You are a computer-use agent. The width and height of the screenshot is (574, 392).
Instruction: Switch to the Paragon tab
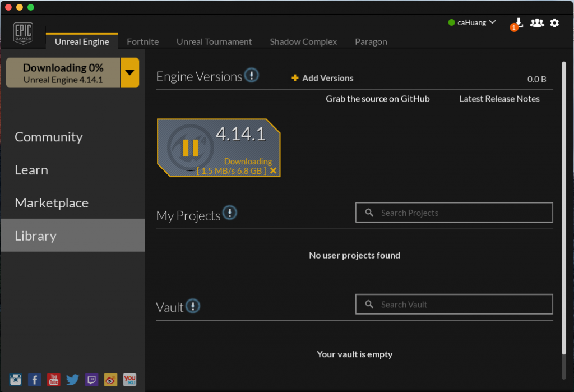point(371,41)
